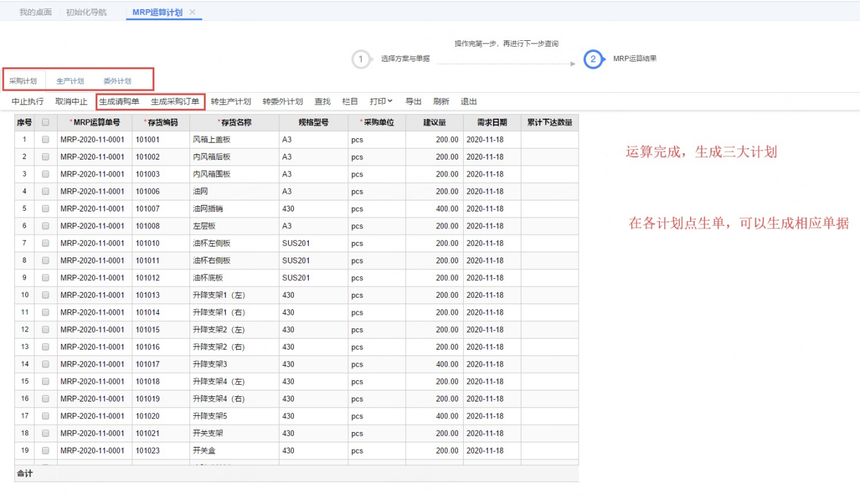Click SUS201 spec in 油杯底板 row
This screenshot has height=504, width=860.
point(296,278)
